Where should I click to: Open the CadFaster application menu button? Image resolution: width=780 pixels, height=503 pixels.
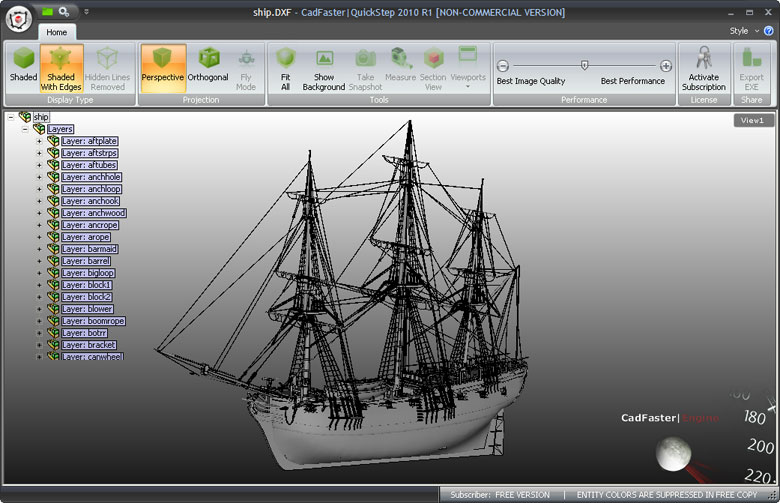(x=18, y=19)
